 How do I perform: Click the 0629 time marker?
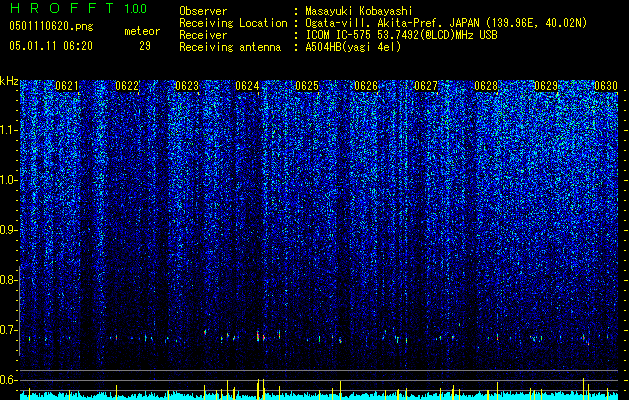tap(546, 86)
